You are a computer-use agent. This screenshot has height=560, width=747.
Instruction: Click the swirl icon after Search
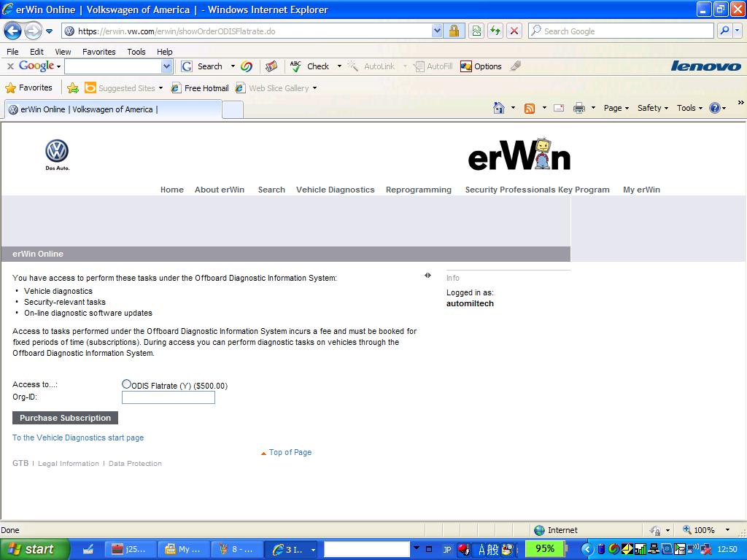(x=247, y=66)
